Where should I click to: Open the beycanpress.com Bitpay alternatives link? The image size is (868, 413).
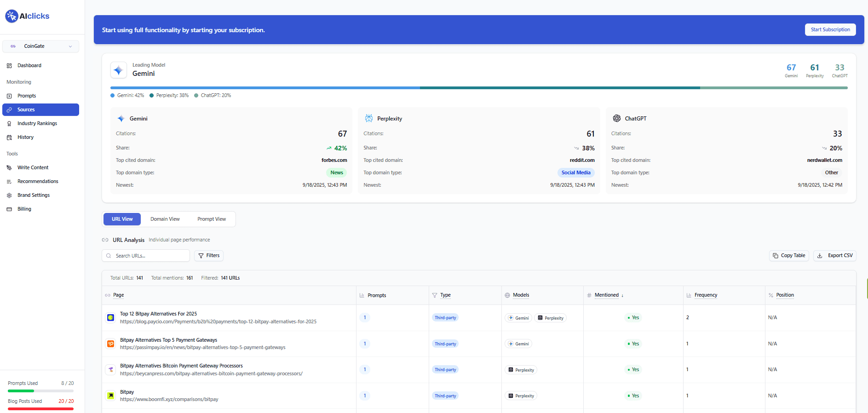coord(211,373)
